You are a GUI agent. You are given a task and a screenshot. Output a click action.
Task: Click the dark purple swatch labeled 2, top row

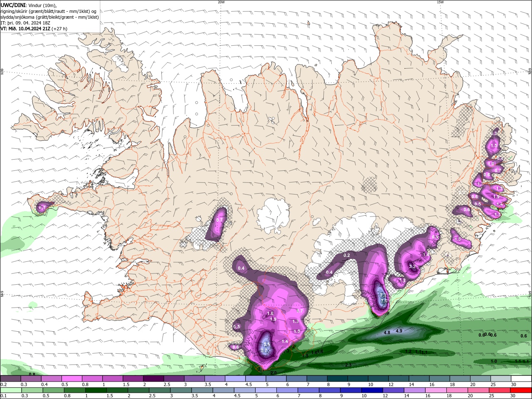[x=153, y=379]
